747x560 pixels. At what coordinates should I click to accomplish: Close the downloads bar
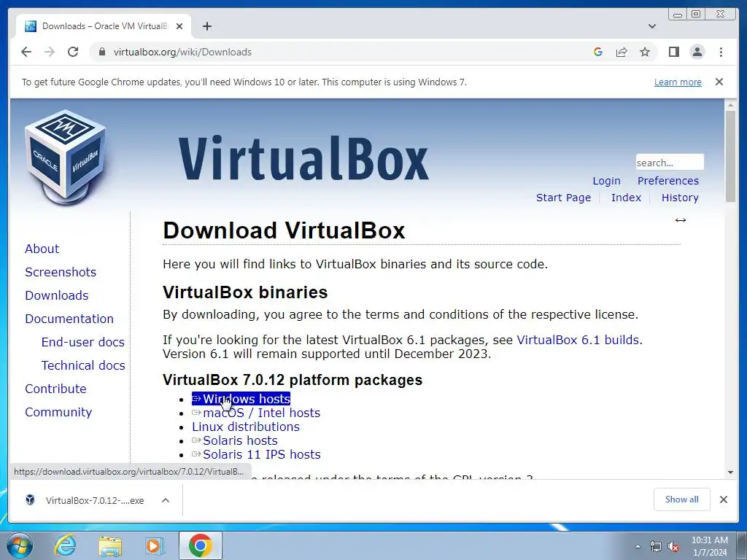(724, 499)
